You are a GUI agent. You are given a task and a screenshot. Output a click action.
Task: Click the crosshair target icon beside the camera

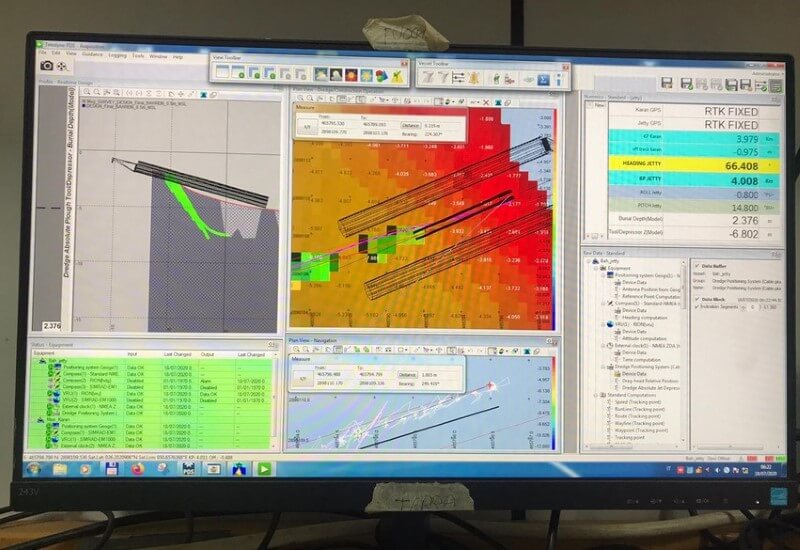tap(62, 66)
